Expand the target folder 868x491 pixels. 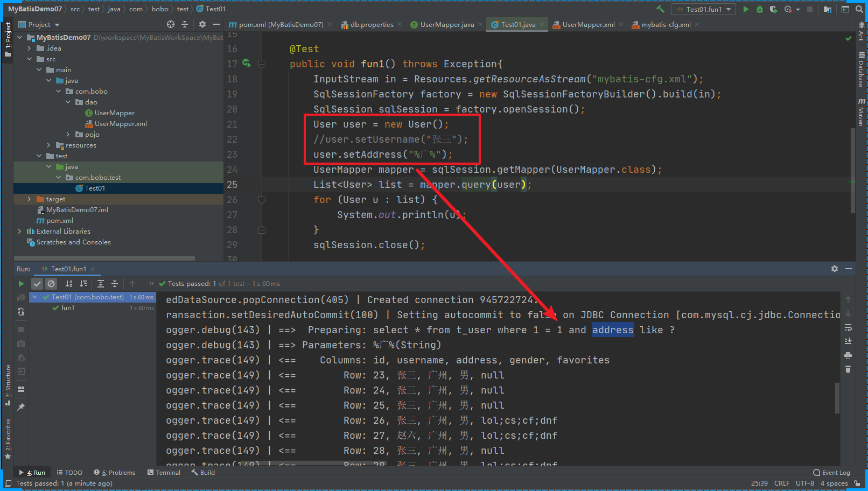click(x=30, y=199)
